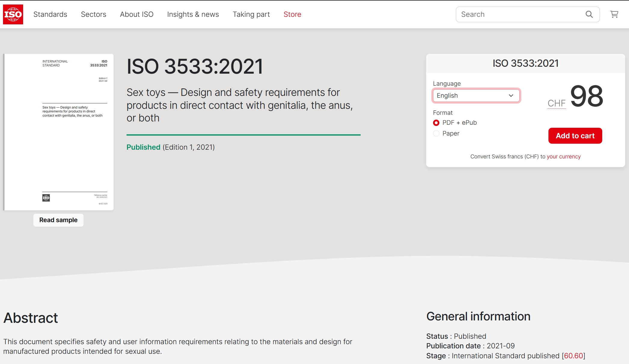Image resolution: width=629 pixels, height=364 pixels.
Task: Click the small ISO logo on cover
Action: coord(46,198)
